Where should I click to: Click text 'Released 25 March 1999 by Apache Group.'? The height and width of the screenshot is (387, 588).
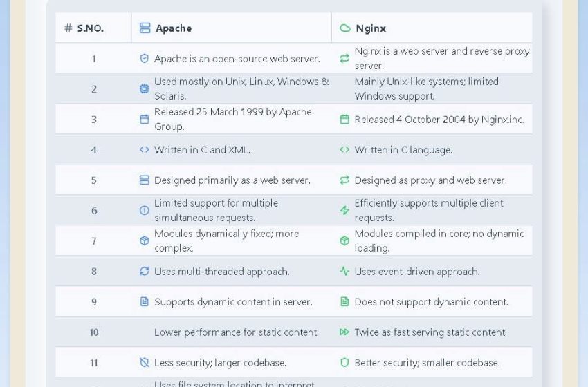233,119
